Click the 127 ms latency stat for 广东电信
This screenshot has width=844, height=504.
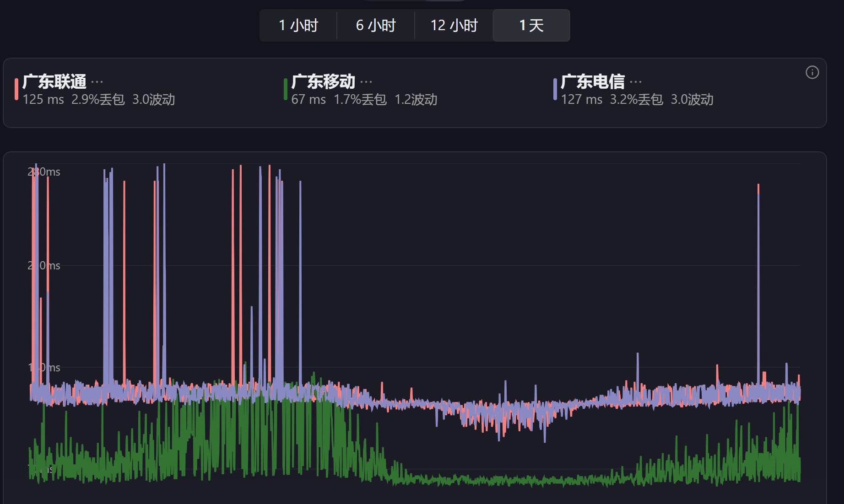click(x=581, y=100)
